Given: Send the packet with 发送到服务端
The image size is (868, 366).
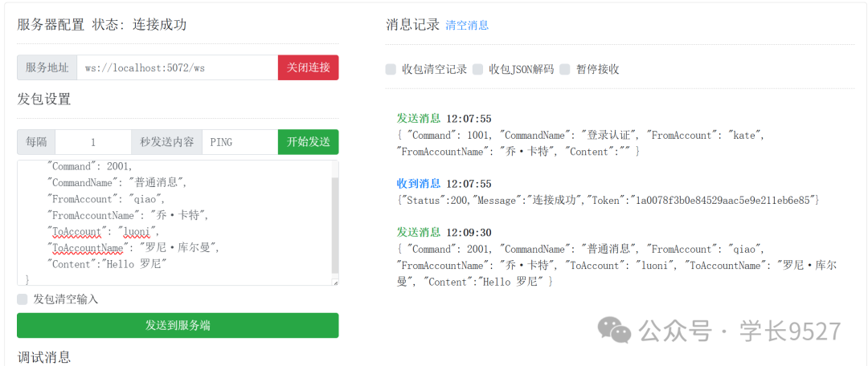Looking at the screenshot, I should pyautogui.click(x=178, y=325).
